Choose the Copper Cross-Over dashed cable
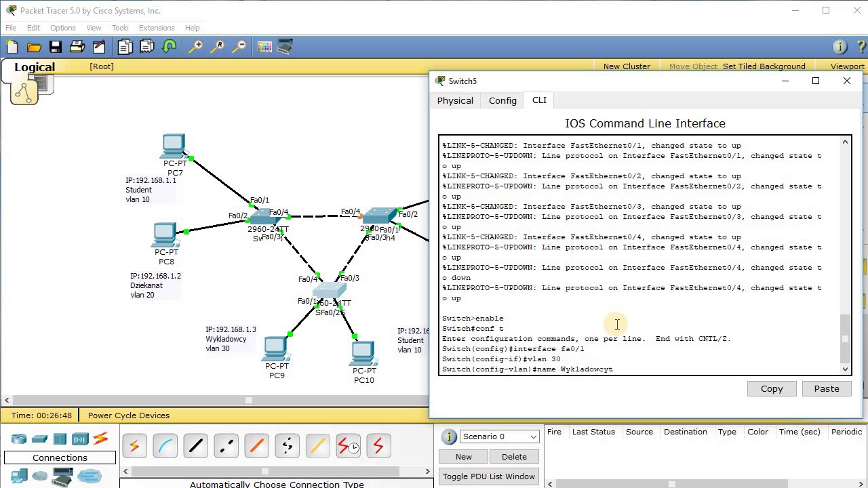868x488 pixels. pyautogui.click(x=226, y=446)
